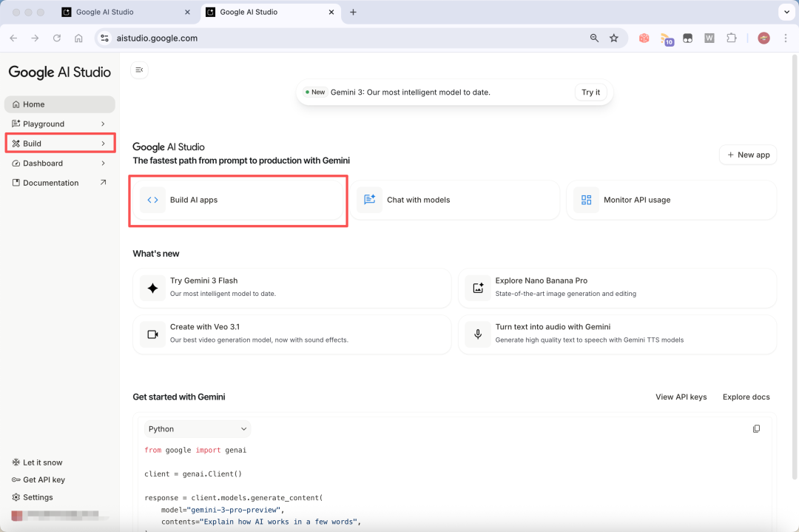Click the Nano Banana Pro image icon
This screenshot has height=532, width=799.
pos(478,289)
